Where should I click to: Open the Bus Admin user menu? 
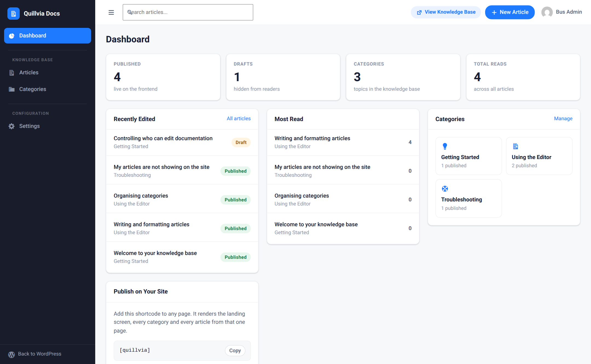(561, 12)
